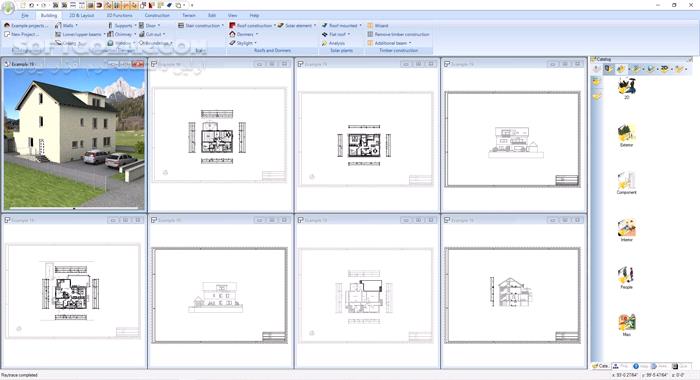Open Example projects from the ribbon

click(x=25, y=25)
